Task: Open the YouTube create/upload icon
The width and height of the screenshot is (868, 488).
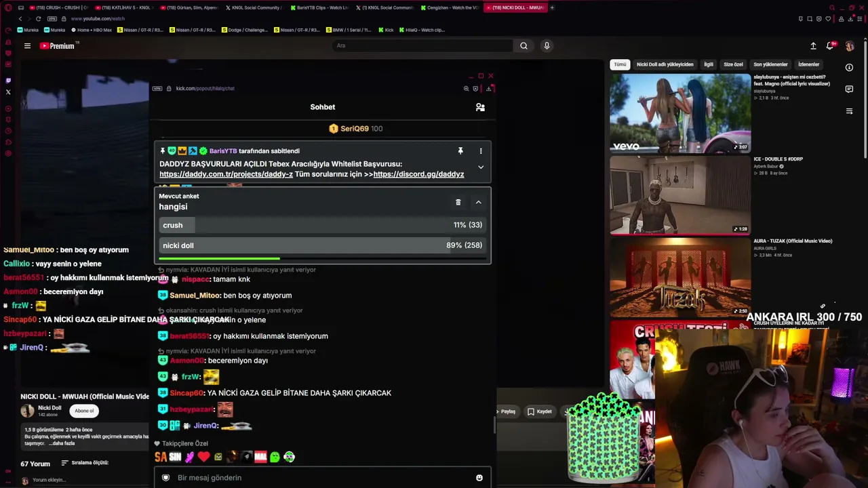Action: (813, 46)
